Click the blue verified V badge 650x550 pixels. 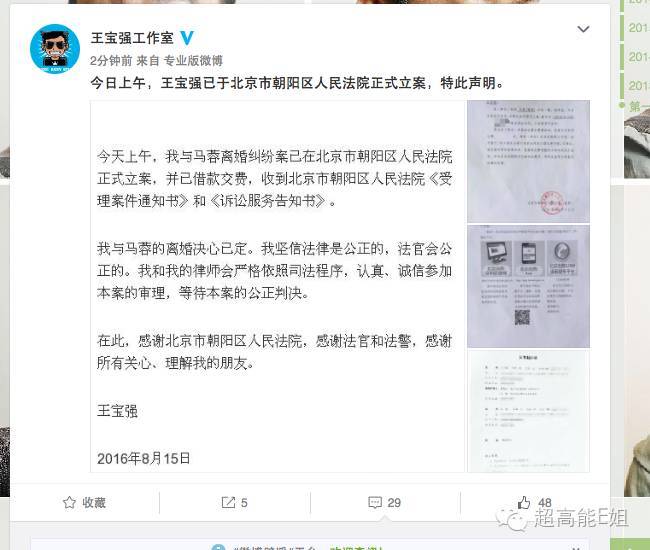click(x=187, y=38)
